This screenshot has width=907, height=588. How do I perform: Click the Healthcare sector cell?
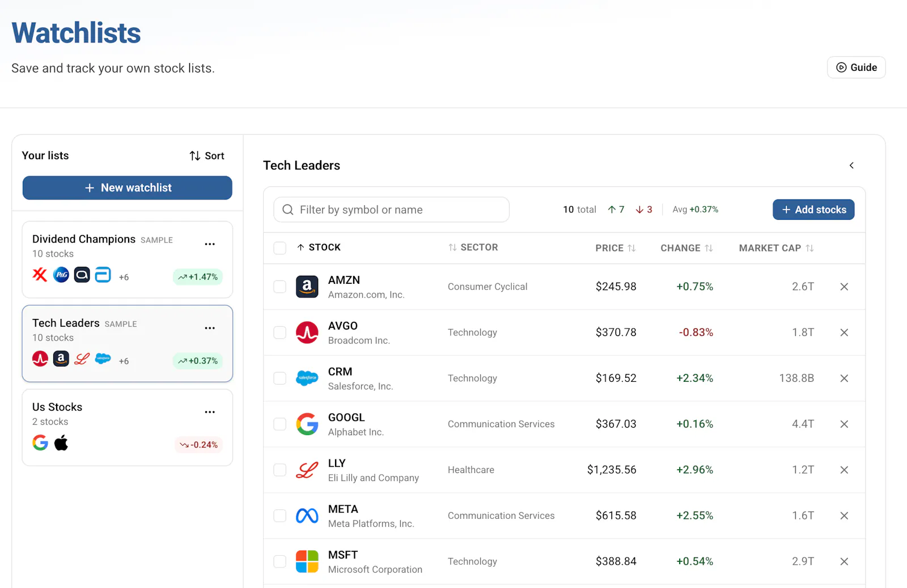pyautogui.click(x=471, y=470)
